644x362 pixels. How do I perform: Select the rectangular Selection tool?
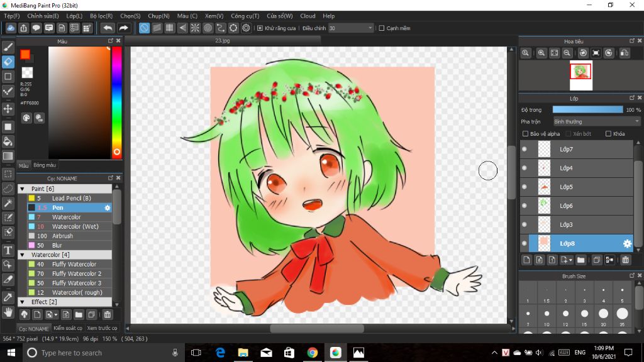(x=8, y=173)
